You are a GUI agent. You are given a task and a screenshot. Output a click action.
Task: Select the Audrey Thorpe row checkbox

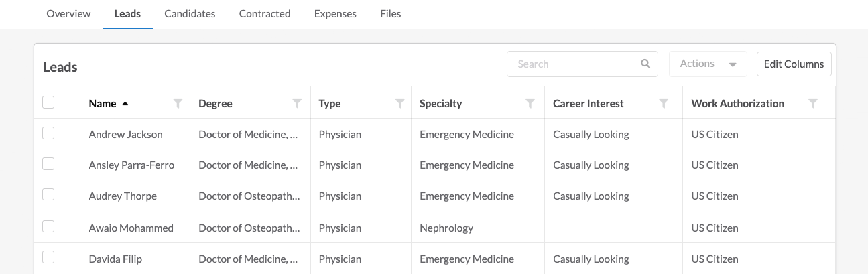click(48, 194)
